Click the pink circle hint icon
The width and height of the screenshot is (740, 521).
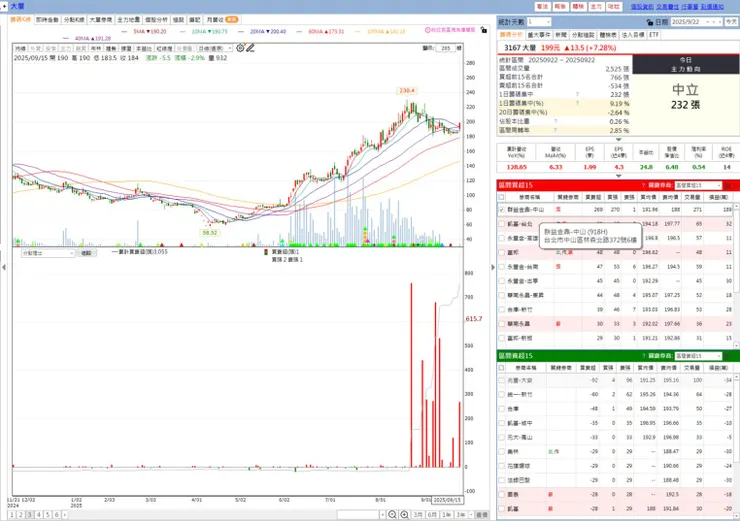pyautogui.click(x=428, y=30)
